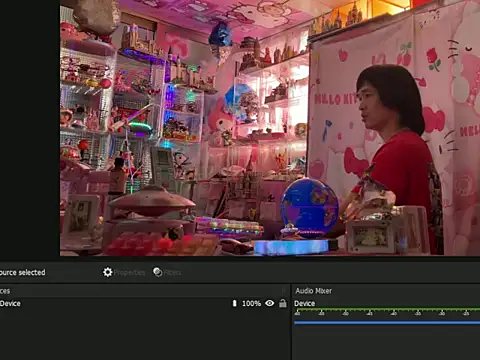Click the Device label in Audio Mixer
The image size is (480, 360).
[304, 303]
